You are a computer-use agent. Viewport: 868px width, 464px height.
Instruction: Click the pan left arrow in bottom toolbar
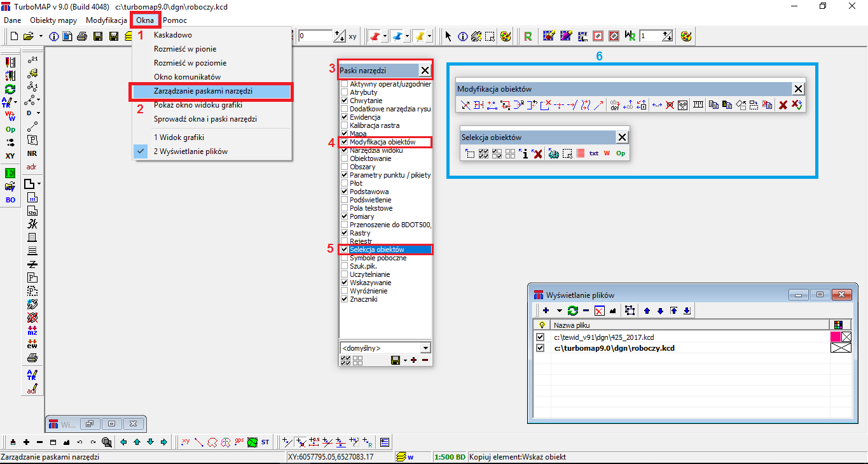pos(123,442)
